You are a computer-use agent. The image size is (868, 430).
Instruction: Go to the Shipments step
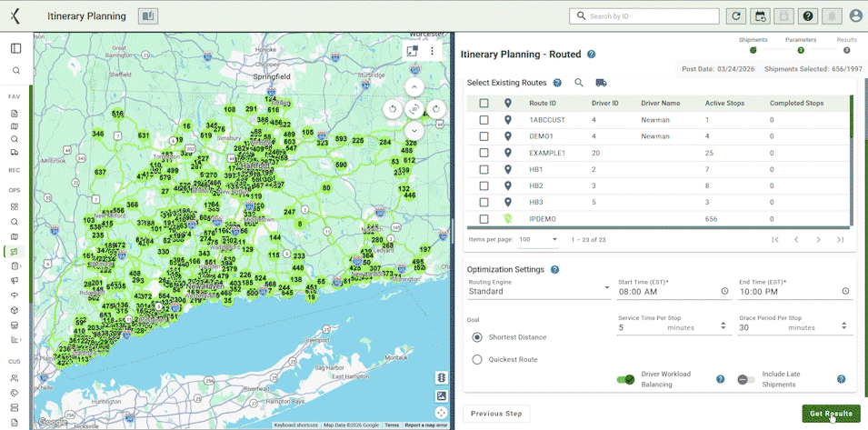coord(753,50)
